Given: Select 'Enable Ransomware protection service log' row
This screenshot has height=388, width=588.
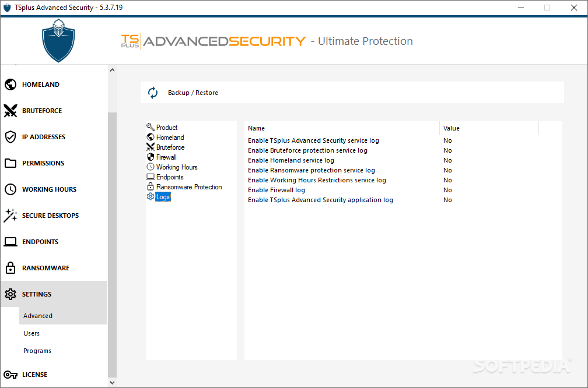Looking at the screenshot, I should [x=403, y=170].
